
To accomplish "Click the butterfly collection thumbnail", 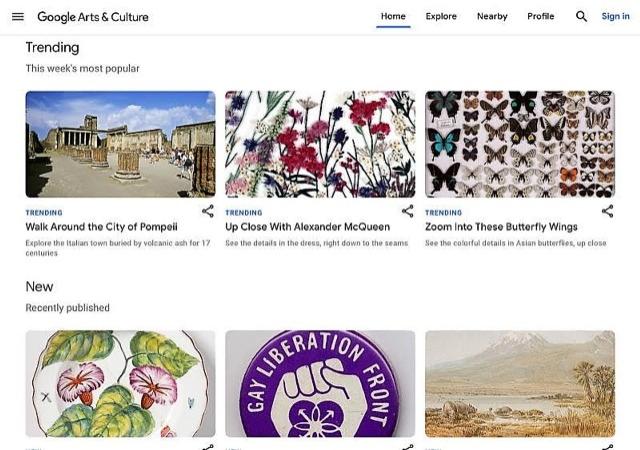I will pos(520,144).
